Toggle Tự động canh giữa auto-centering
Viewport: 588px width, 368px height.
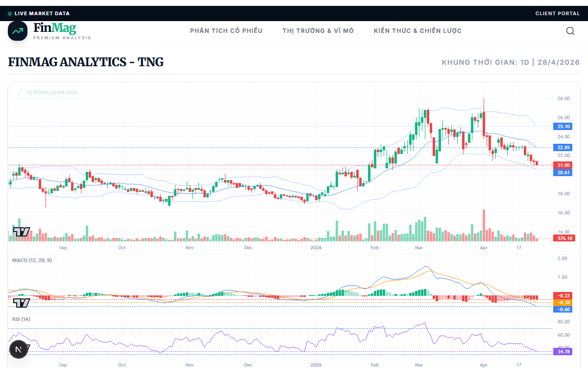point(47,92)
